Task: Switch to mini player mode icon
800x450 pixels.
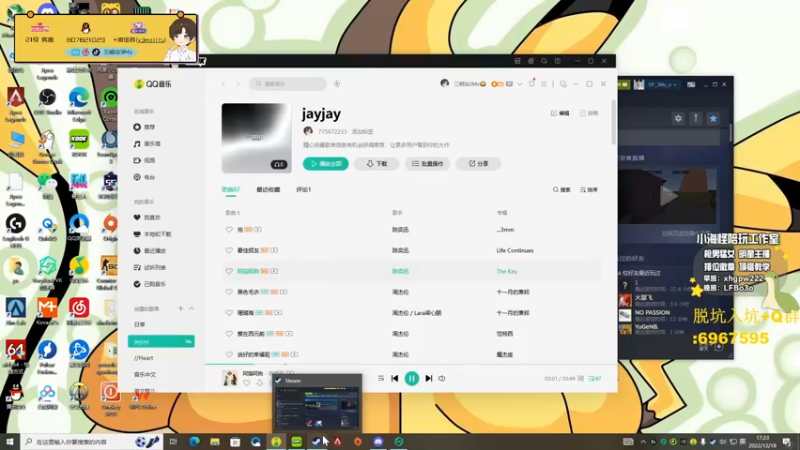Action: point(563,84)
